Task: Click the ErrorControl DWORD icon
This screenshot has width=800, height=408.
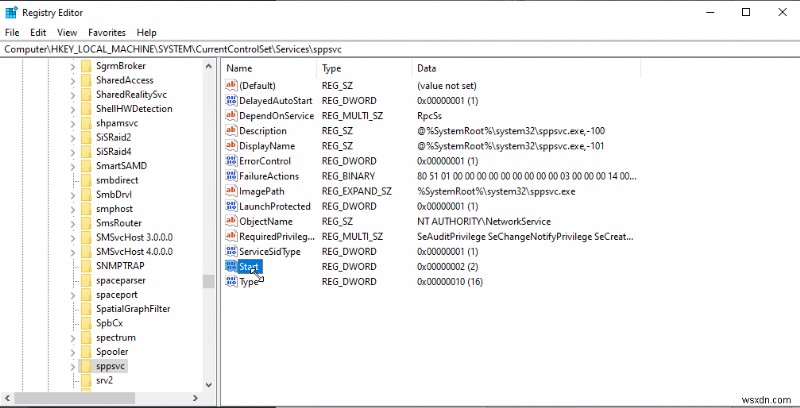Action: click(x=231, y=161)
